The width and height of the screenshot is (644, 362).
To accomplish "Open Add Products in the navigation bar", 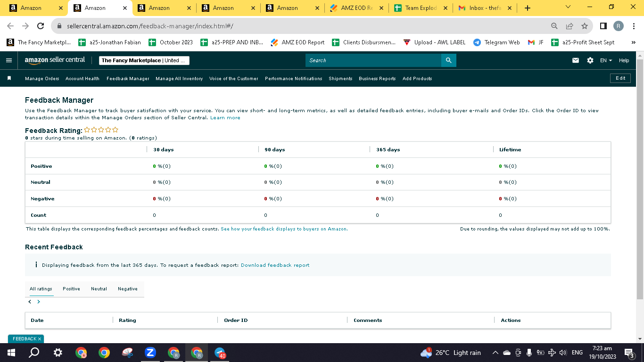I will [x=417, y=79].
